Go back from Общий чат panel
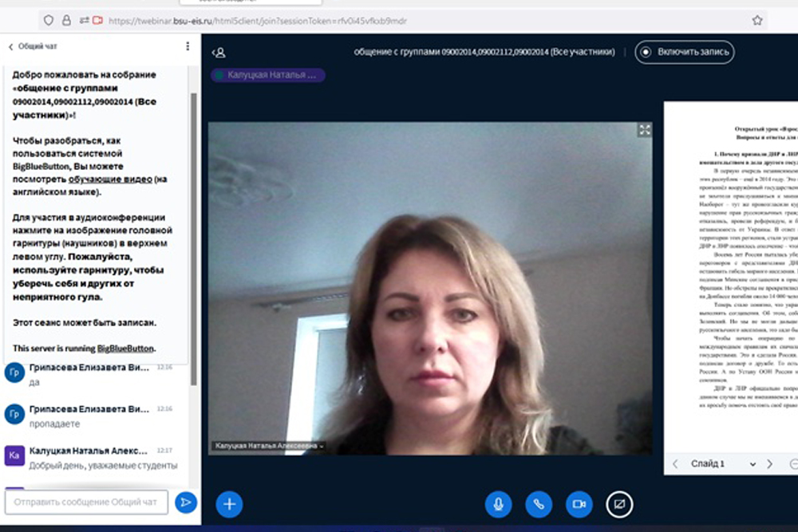The image size is (798, 532). (x=10, y=47)
